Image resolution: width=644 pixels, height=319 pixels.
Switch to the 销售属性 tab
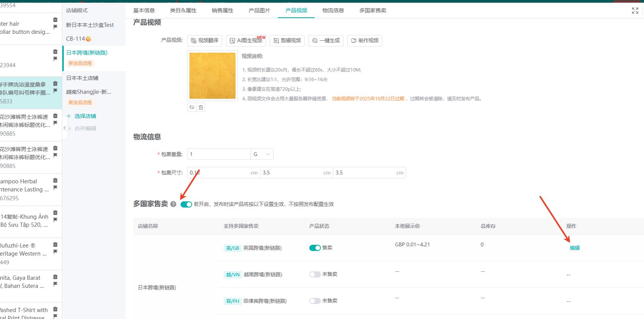pyautogui.click(x=222, y=10)
